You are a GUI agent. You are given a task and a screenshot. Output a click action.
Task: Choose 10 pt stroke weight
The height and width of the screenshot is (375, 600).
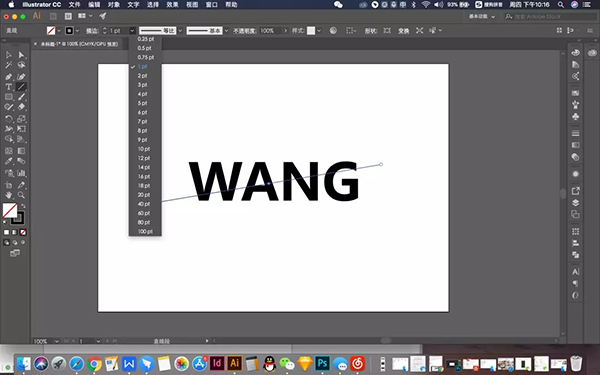(x=145, y=149)
